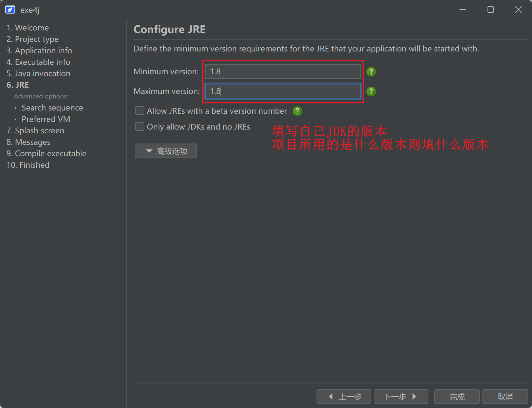The height and width of the screenshot is (408, 532).
Task: Select step 2 Project type
Action: [x=32, y=39]
